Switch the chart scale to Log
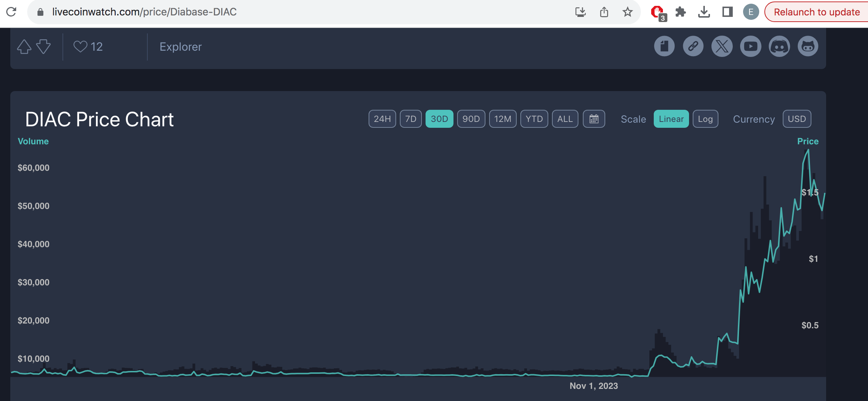This screenshot has height=401, width=868. click(705, 119)
